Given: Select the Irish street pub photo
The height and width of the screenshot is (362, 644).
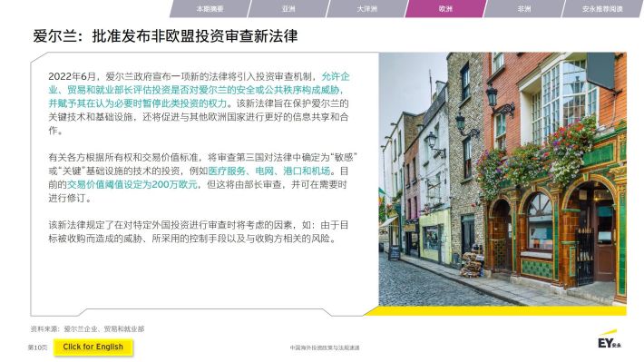Looking at the screenshot, I should click(x=503, y=179).
